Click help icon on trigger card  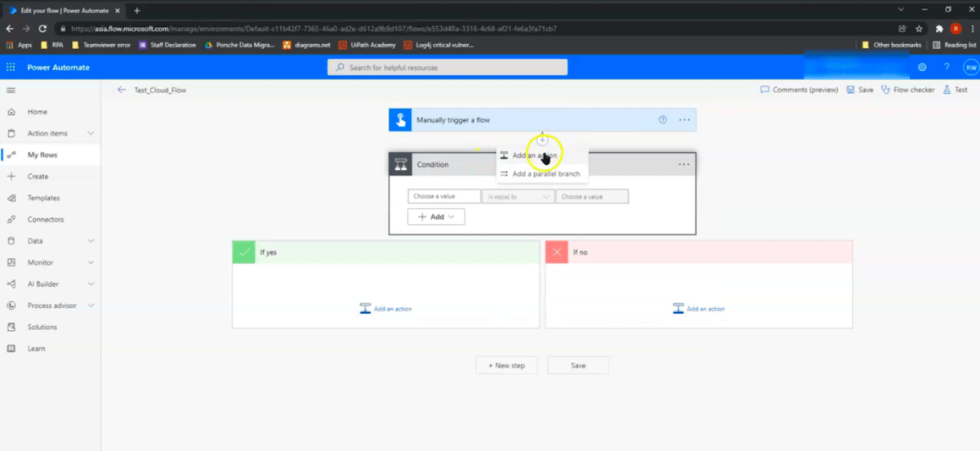point(663,120)
